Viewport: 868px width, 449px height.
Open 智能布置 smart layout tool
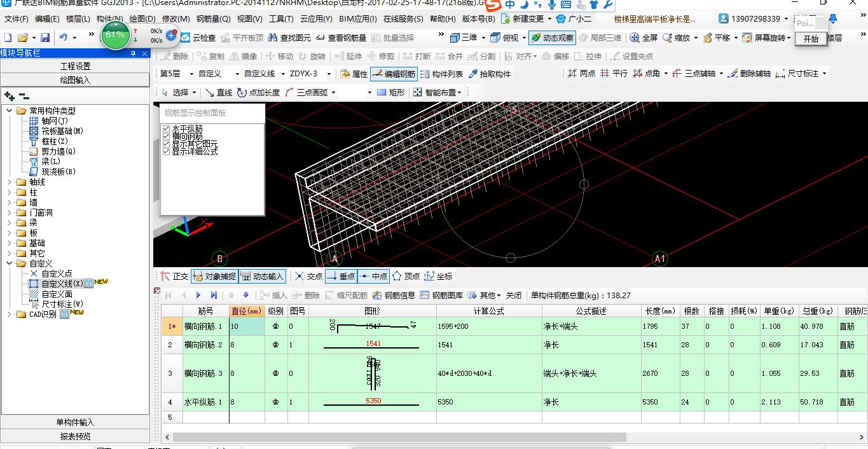click(x=435, y=93)
